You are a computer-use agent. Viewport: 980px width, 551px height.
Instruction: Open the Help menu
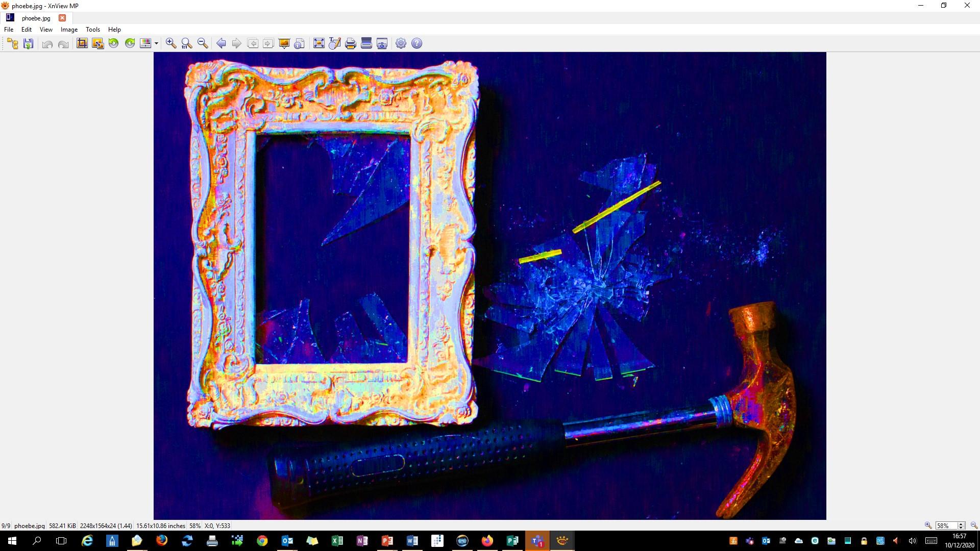114,30
